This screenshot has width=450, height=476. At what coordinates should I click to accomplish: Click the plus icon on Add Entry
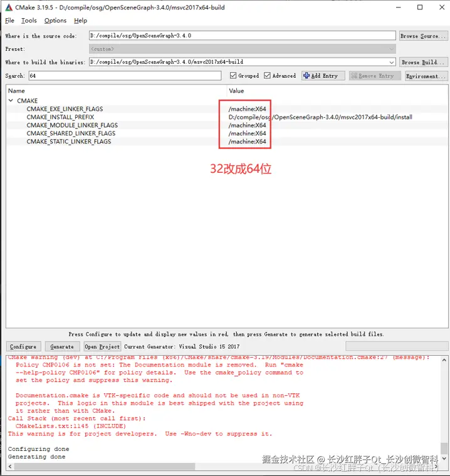tap(306, 76)
